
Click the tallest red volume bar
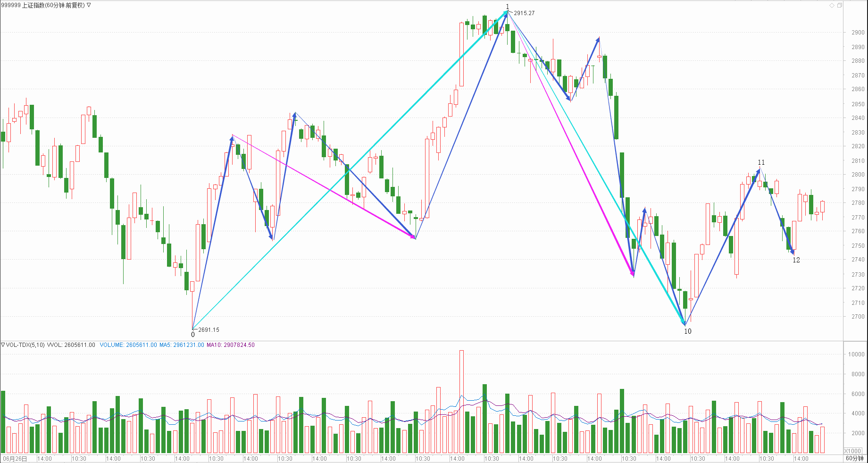[x=461, y=401]
